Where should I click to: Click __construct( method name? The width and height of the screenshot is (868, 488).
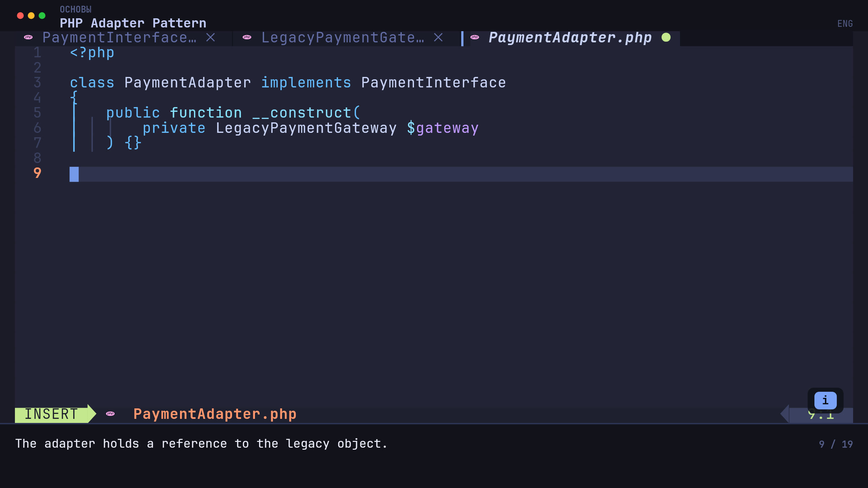coord(306,113)
